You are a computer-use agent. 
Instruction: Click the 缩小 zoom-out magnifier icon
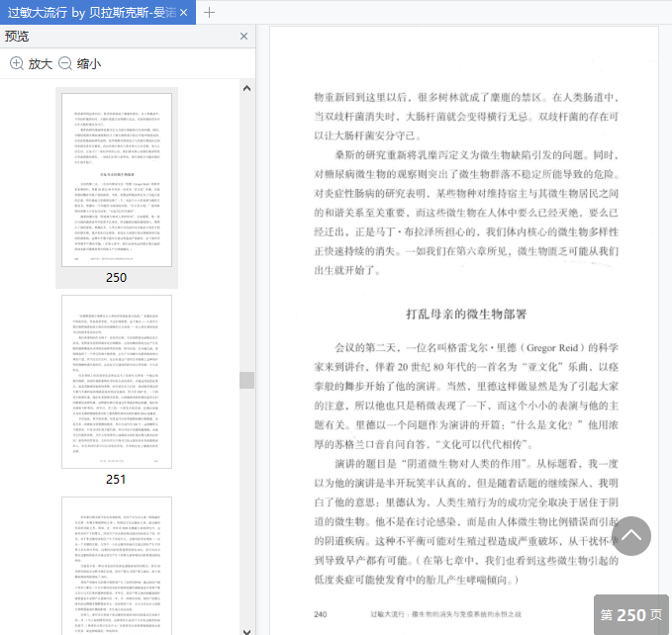point(65,63)
